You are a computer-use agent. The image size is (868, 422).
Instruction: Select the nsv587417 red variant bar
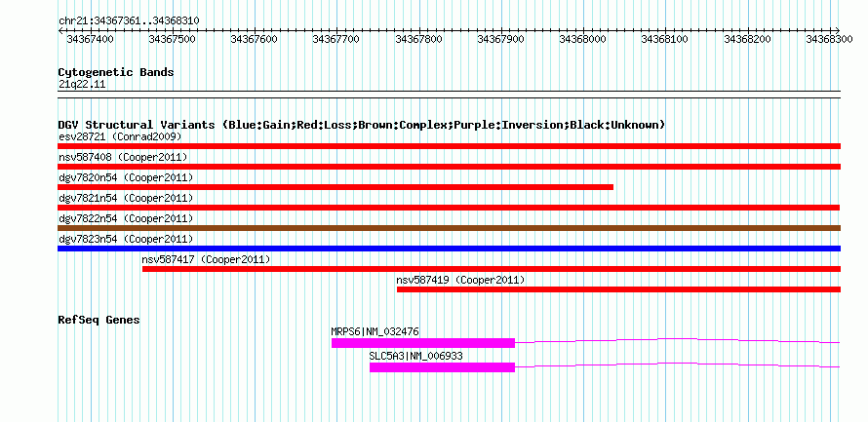click(492, 269)
